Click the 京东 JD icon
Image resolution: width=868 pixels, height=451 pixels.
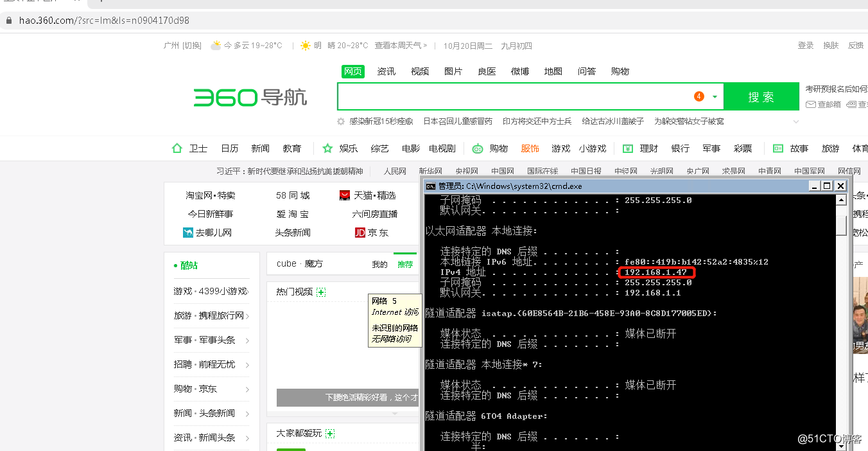[x=360, y=233]
